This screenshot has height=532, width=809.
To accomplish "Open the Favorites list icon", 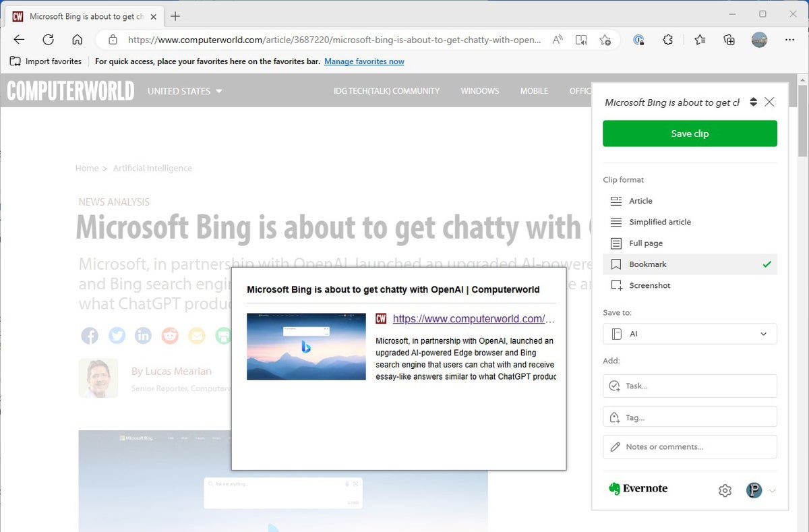I will pos(700,40).
